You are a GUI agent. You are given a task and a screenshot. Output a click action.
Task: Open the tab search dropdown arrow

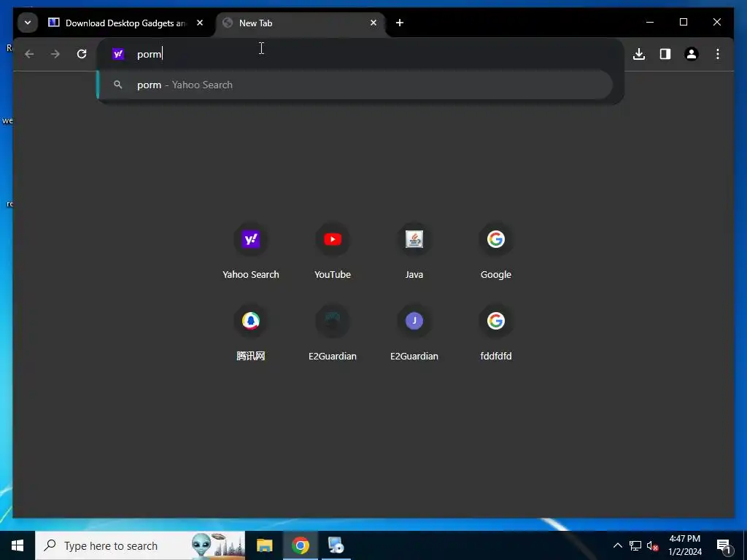tap(28, 23)
